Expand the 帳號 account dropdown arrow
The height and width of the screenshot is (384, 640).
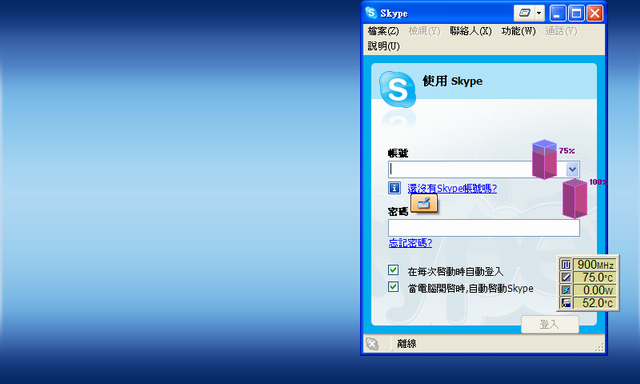[572, 169]
